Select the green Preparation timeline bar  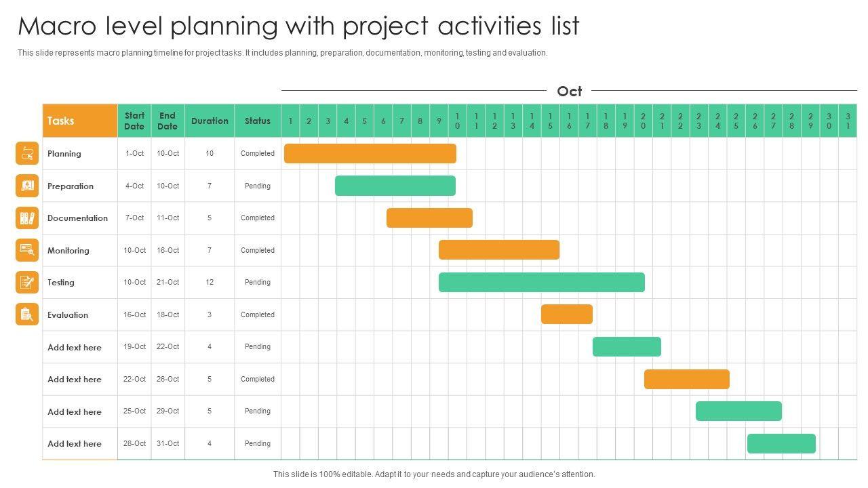coord(395,186)
